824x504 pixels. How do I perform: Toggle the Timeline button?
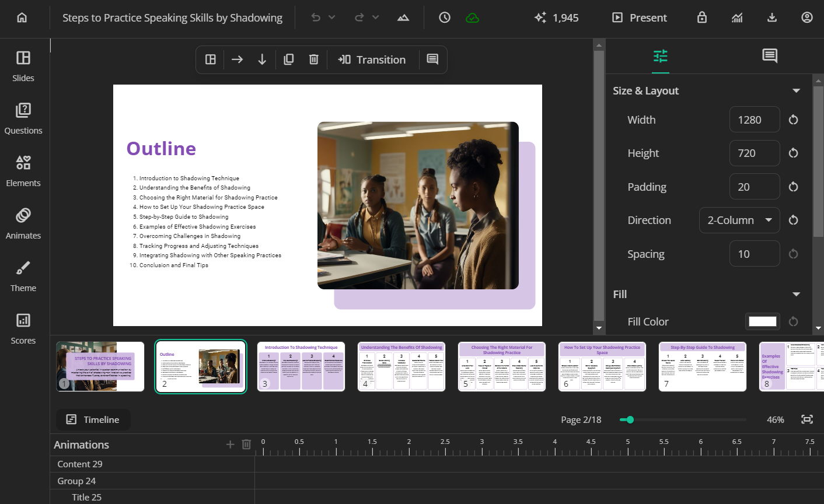pyautogui.click(x=93, y=419)
